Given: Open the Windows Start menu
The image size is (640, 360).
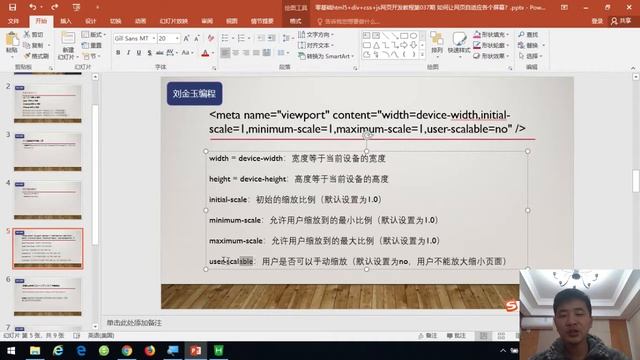Looking at the screenshot, I should (11, 351).
